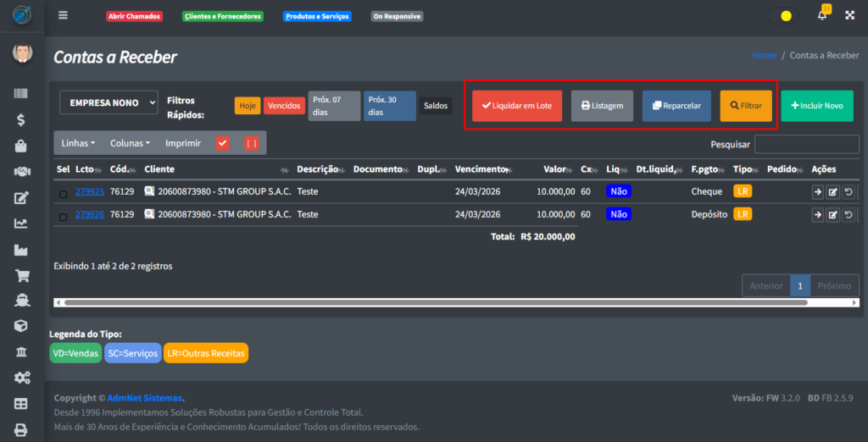This screenshot has width=868, height=442.
Task: Expand the Colunas dropdown
Action: click(x=130, y=143)
